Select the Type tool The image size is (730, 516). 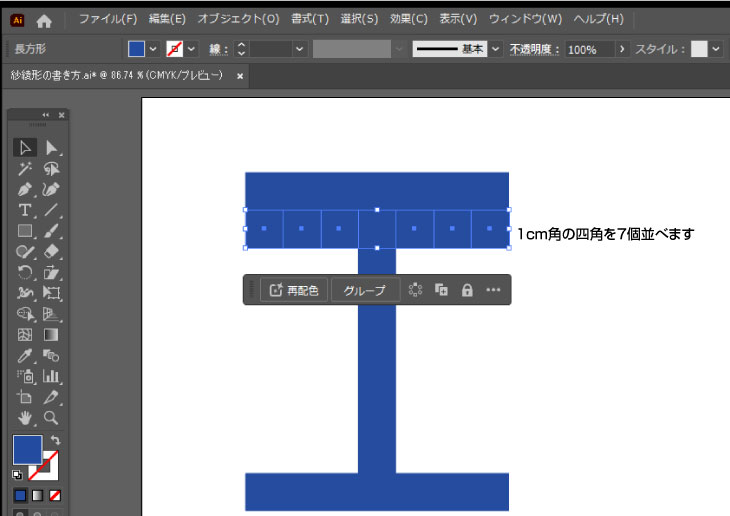point(25,210)
